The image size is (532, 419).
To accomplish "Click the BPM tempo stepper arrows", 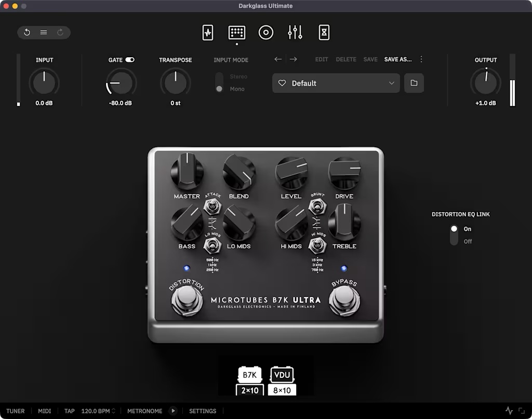I will click(x=114, y=411).
